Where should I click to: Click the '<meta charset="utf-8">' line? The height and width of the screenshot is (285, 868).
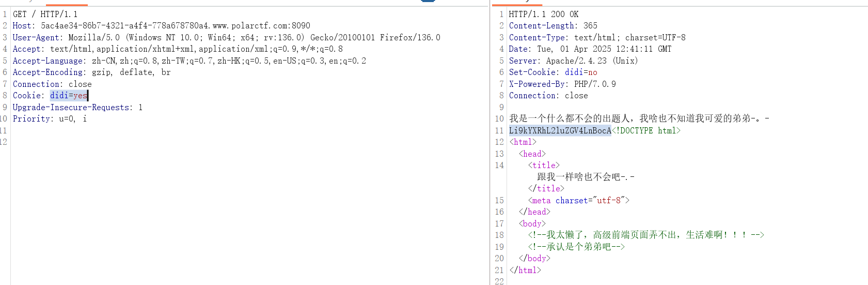(579, 200)
